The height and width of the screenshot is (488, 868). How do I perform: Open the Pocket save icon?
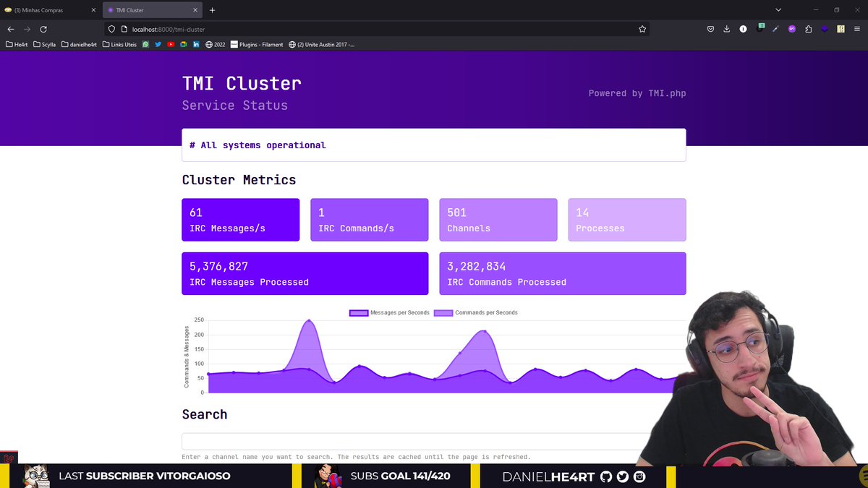tap(710, 29)
